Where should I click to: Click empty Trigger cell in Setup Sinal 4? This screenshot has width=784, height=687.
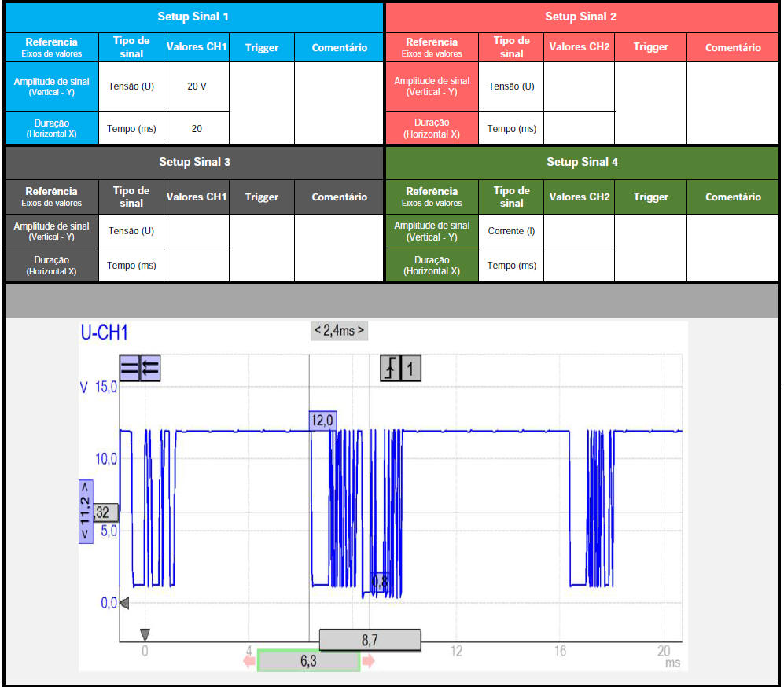[x=650, y=248]
